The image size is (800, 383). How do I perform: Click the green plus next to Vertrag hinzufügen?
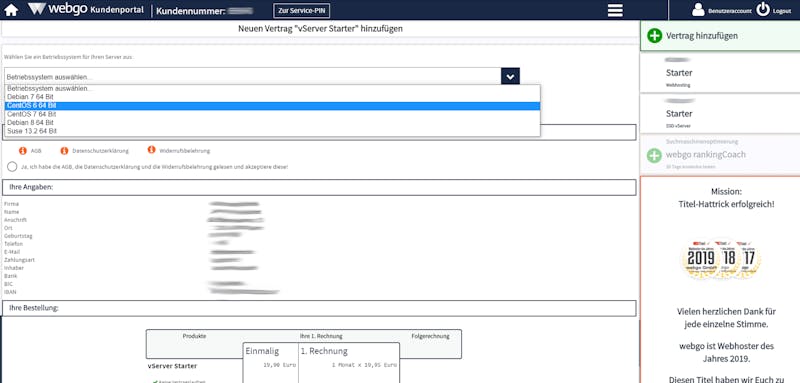654,36
